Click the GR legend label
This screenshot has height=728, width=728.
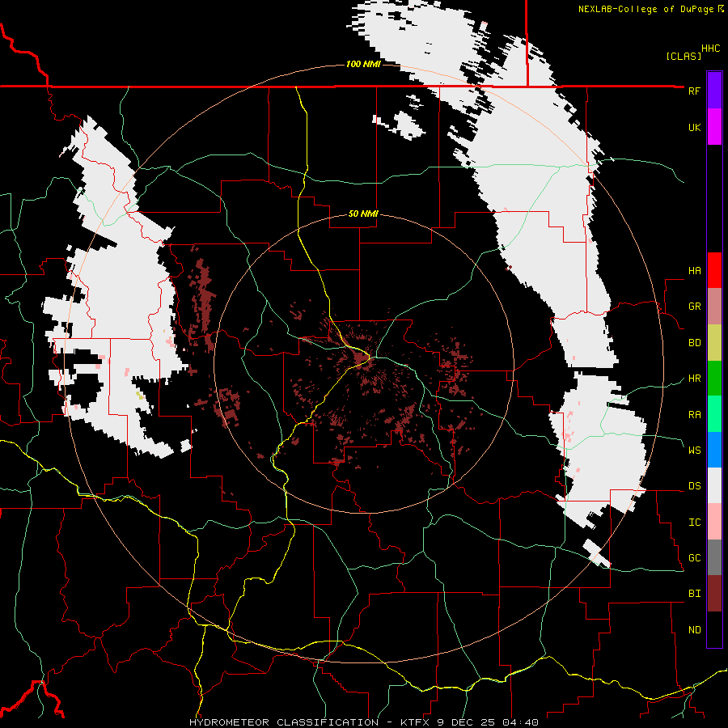[x=694, y=307]
